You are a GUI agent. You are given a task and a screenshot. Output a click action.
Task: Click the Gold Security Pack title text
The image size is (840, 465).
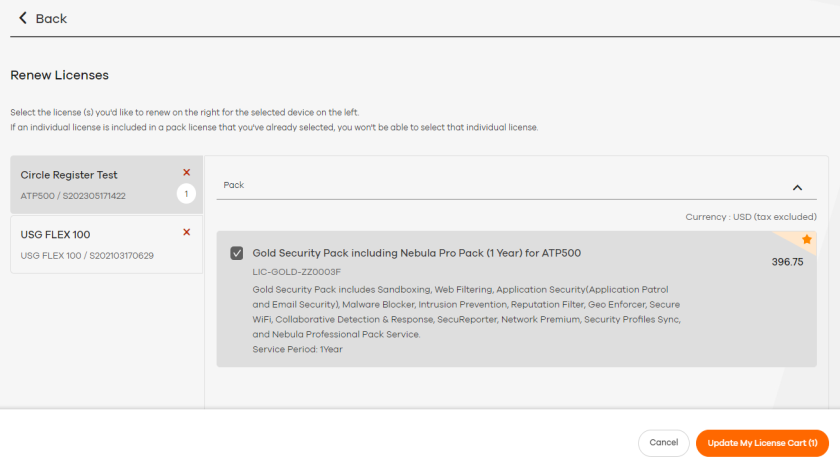tap(417, 253)
